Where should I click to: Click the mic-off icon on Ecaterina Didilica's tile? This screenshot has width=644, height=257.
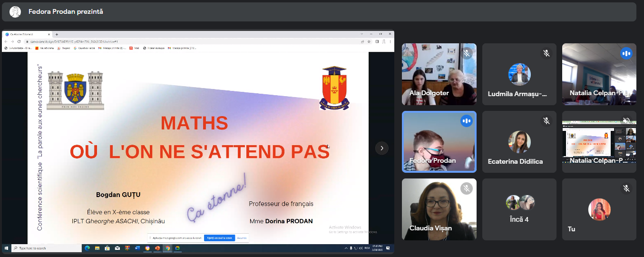pyautogui.click(x=546, y=121)
